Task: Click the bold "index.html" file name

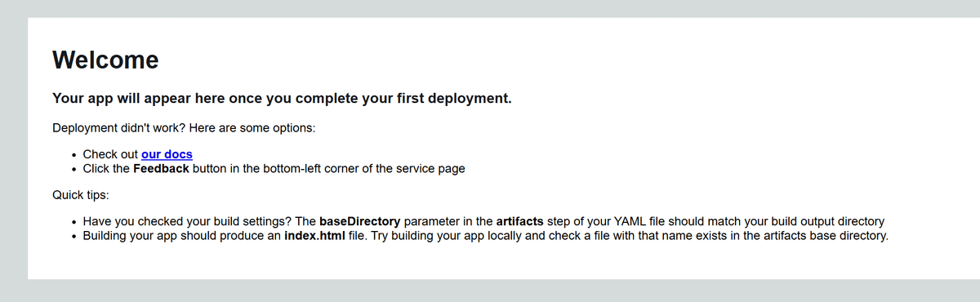Action: coord(314,236)
